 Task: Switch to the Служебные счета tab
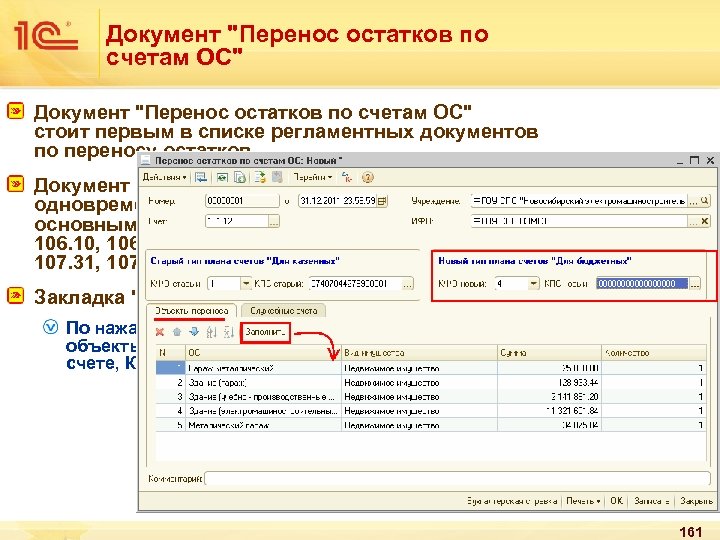[x=284, y=311]
